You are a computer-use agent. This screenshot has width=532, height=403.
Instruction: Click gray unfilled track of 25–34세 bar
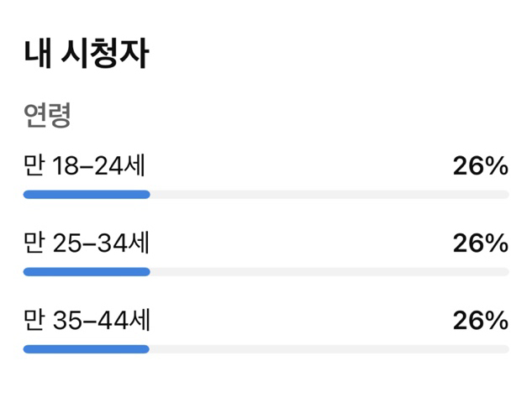(329, 272)
